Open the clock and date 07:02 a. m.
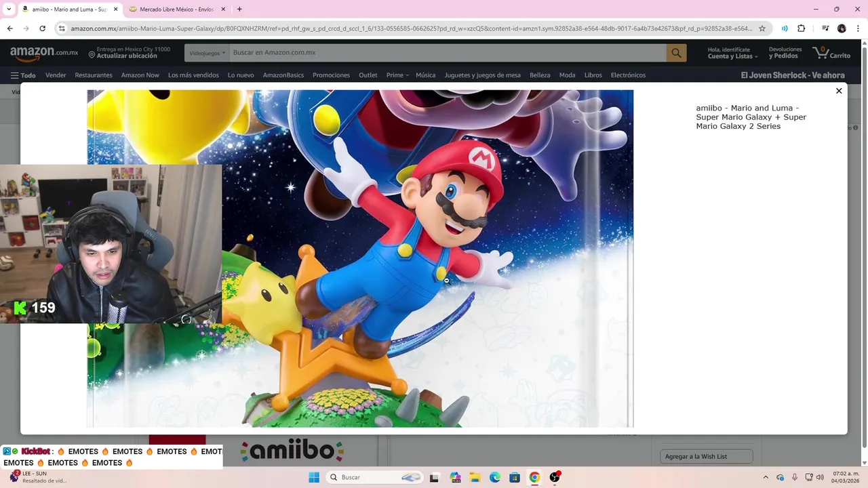 (846, 477)
